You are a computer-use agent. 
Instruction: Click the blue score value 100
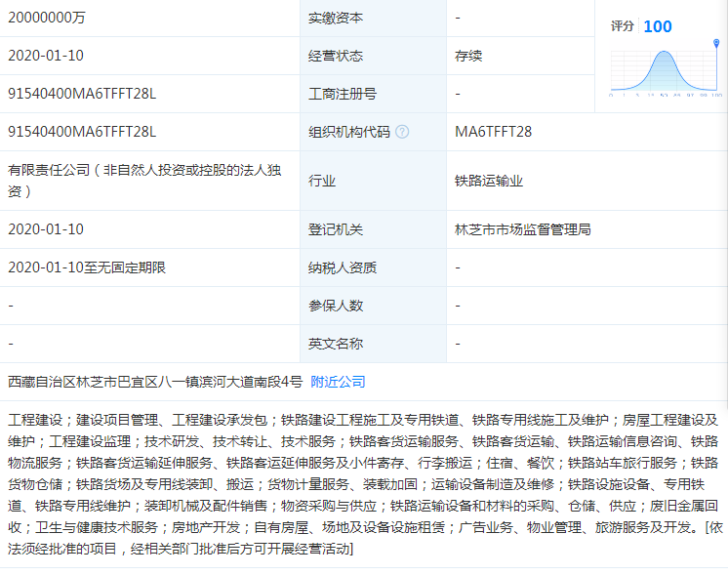point(658,26)
